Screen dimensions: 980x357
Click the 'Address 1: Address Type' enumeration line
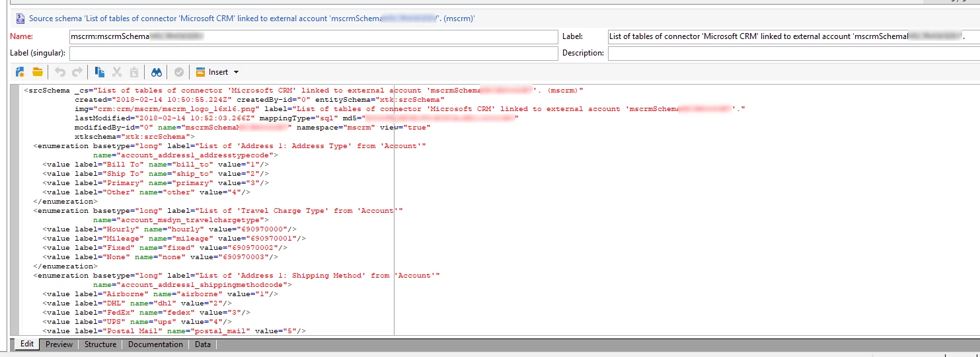pyautogui.click(x=230, y=145)
